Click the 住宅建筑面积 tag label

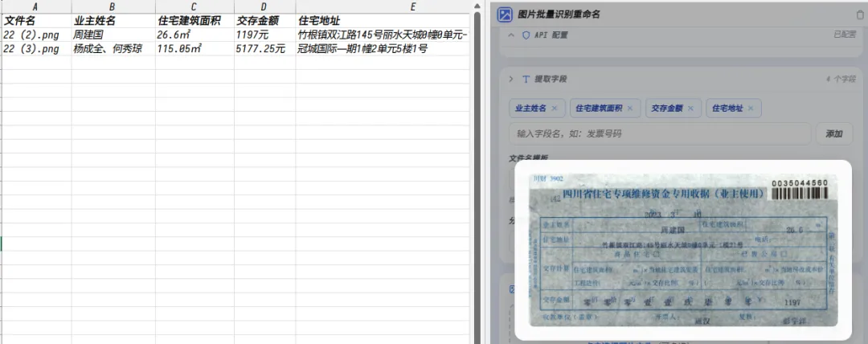[x=599, y=108]
